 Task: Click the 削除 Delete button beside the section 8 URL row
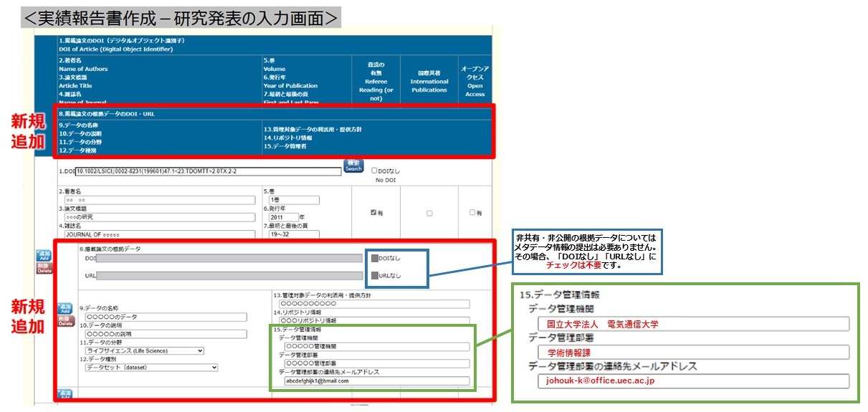pos(44,267)
